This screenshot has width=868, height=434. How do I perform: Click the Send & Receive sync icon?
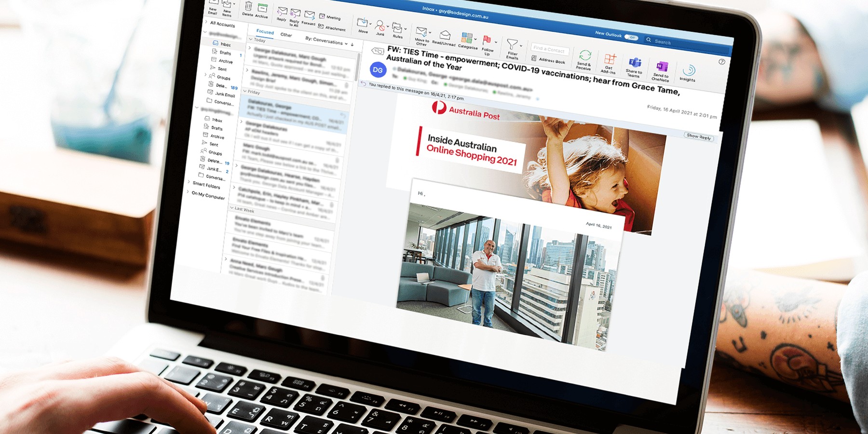click(584, 55)
